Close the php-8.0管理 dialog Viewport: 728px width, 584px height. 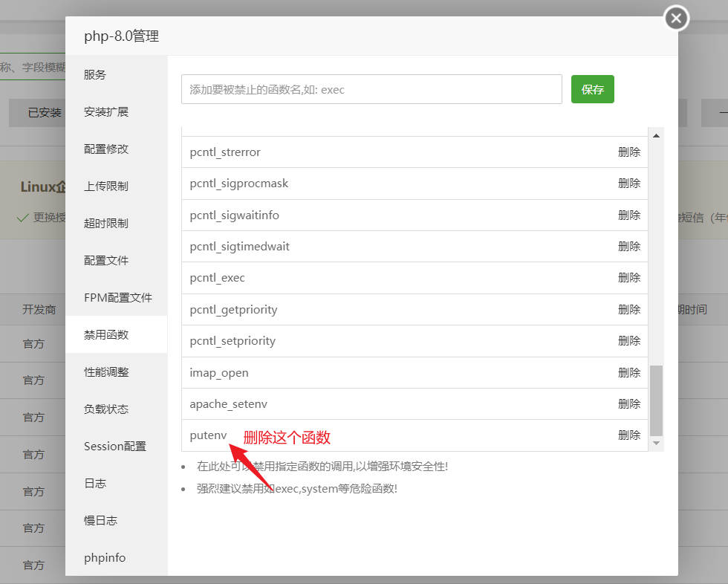pyautogui.click(x=675, y=19)
